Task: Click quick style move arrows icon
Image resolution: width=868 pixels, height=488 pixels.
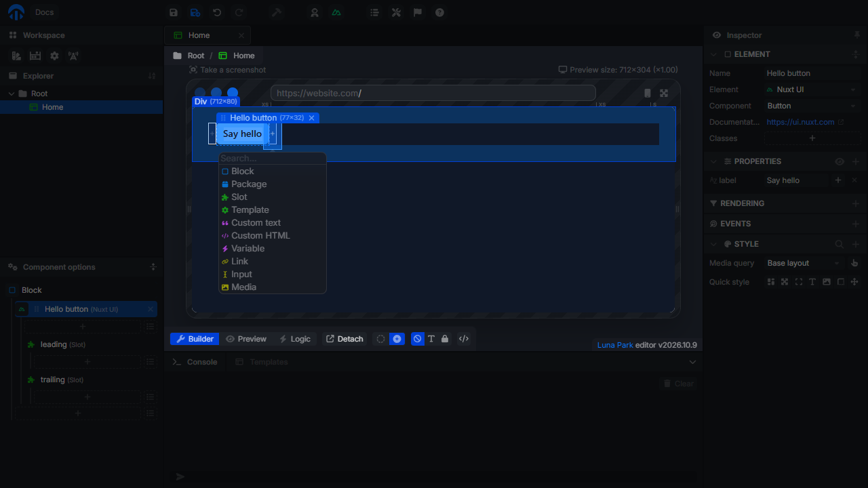Action: click(x=854, y=282)
